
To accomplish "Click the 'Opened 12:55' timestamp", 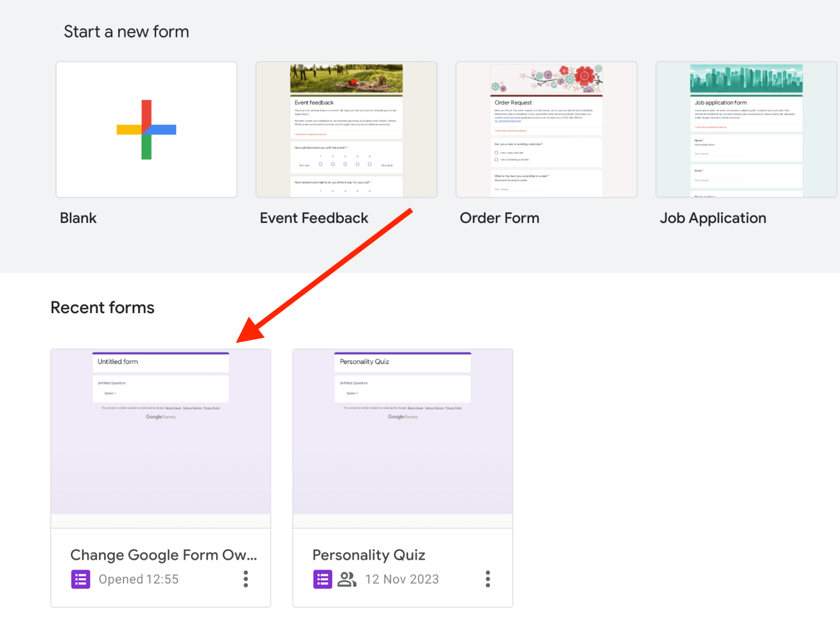I will coord(139,579).
